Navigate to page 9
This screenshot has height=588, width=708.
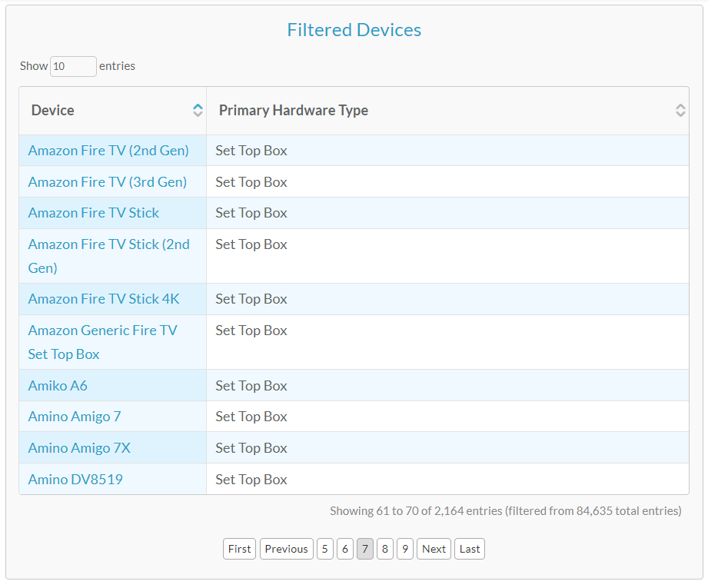click(x=405, y=549)
